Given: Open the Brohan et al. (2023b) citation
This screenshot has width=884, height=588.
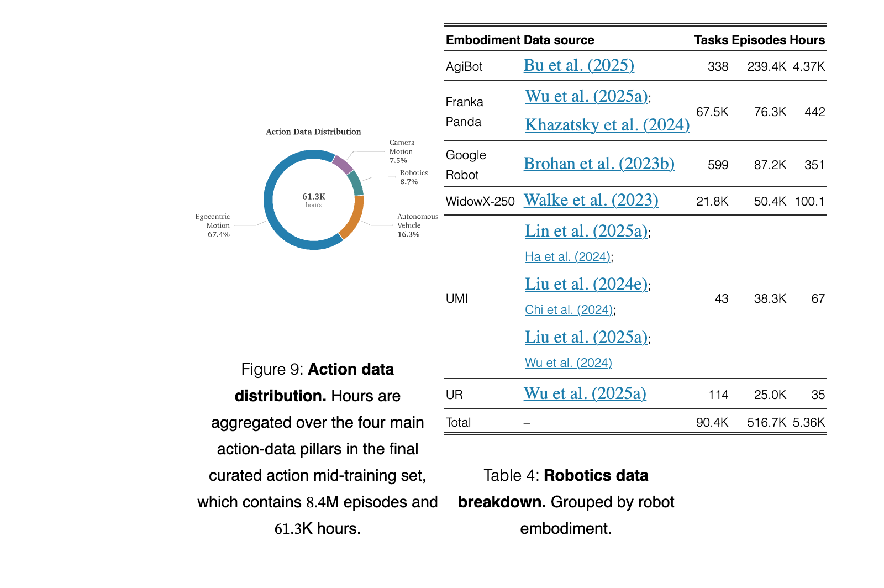Looking at the screenshot, I should pyautogui.click(x=599, y=164).
